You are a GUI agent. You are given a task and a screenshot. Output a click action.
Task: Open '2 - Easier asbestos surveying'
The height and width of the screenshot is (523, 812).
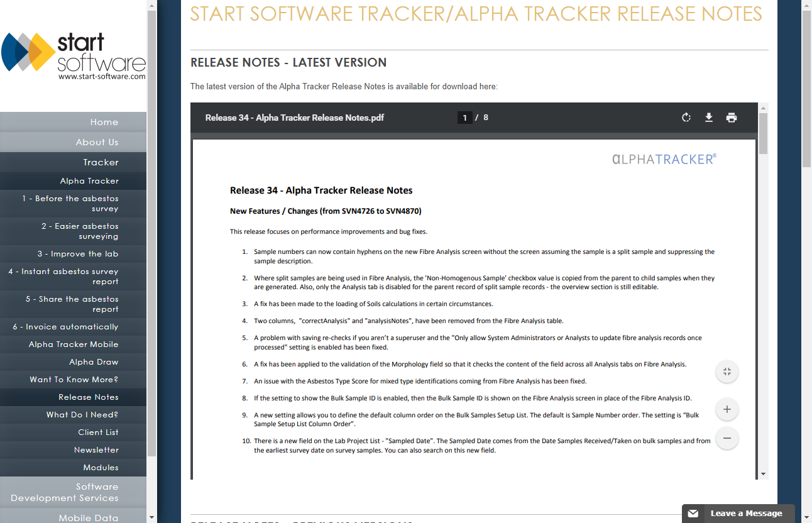click(73, 231)
